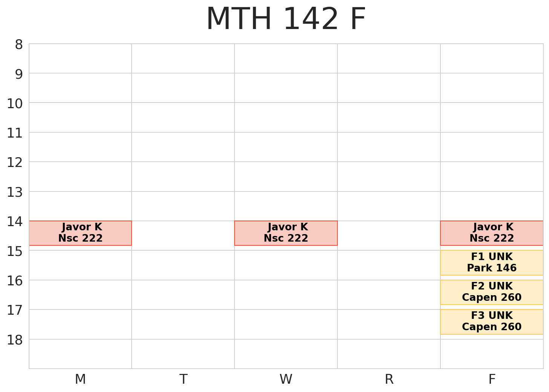The width and height of the screenshot is (549, 392).
Task: Click the F day label on axis
Action: click(x=492, y=379)
